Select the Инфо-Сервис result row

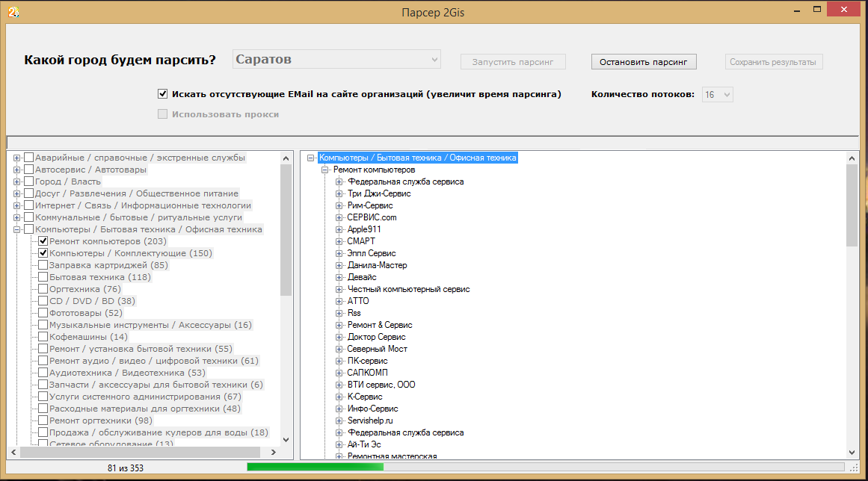pos(372,409)
